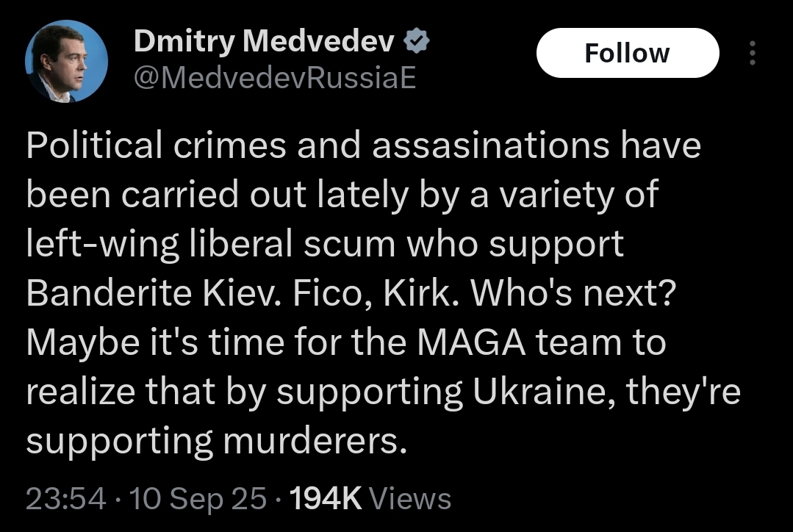Click the phrase 'left-wing liberal scum'

[210, 244]
